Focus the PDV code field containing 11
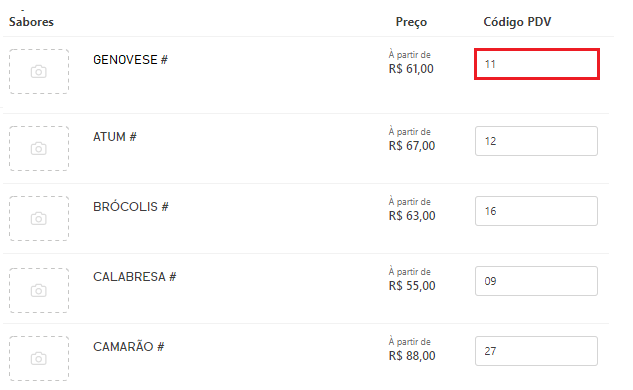This screenshot has width=633, height=390. point(537,64)
